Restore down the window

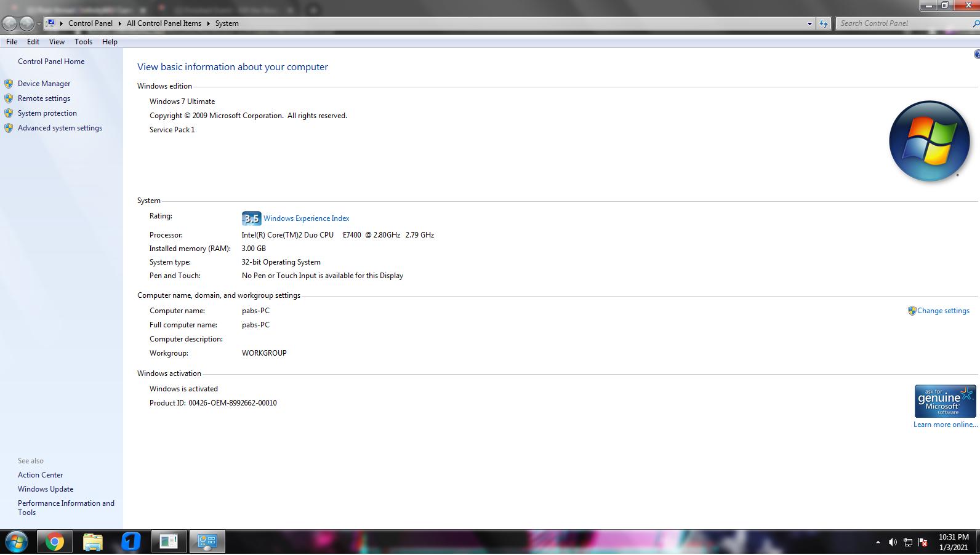click(x=945, y=6)
